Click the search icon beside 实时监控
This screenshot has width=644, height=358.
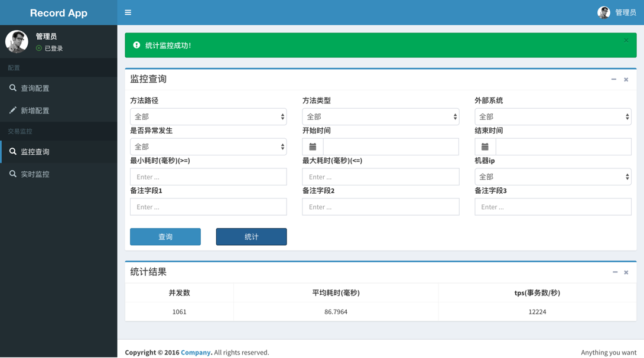point(13,174)
